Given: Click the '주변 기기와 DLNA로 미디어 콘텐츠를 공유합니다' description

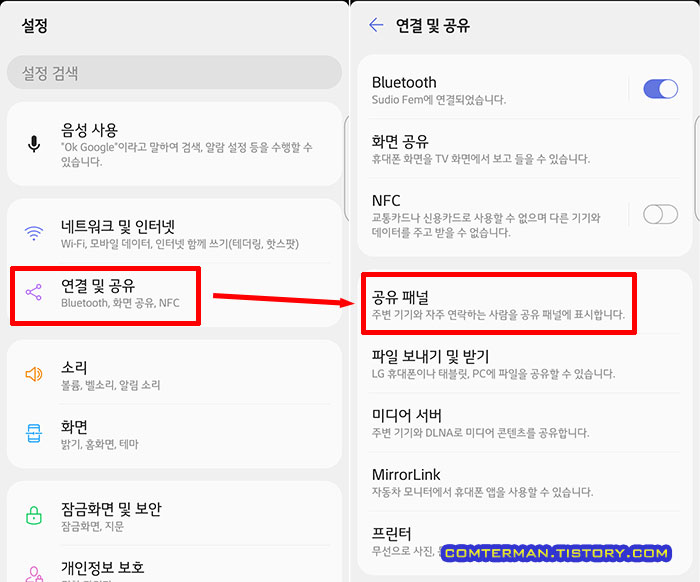Looking at the screenshot, I should point(480,432).
